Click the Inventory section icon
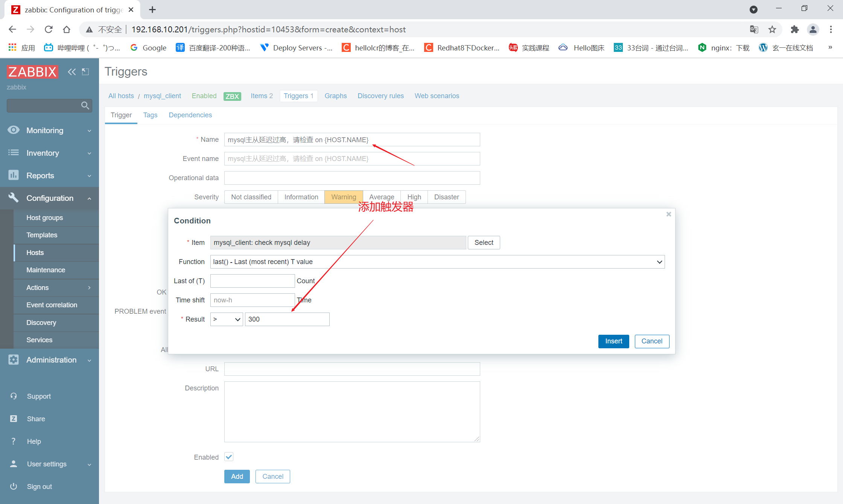 (x=13, y=153)
